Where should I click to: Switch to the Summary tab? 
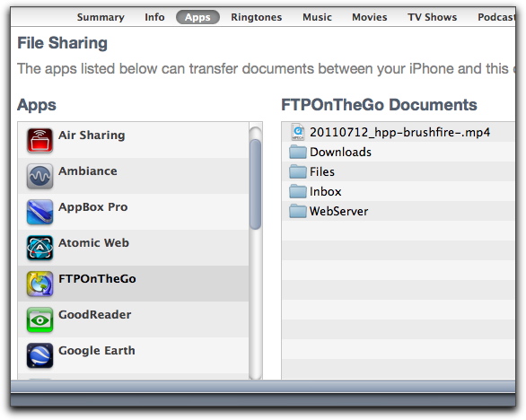click(101, 17)
